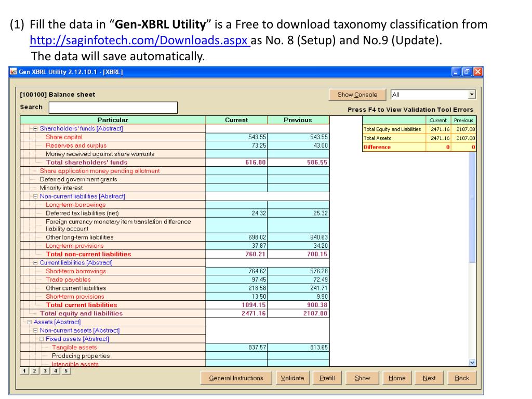This screenshot has width=532, height=399.
Task: Select Reserves and surplus previous value 43.00
Action: click(x=298, y=145)
